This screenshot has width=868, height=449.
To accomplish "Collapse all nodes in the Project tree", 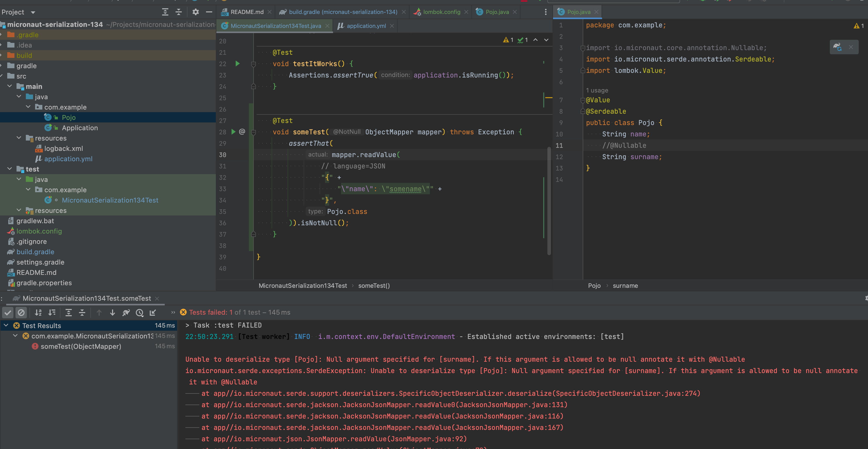I will [x=178, y=12].
